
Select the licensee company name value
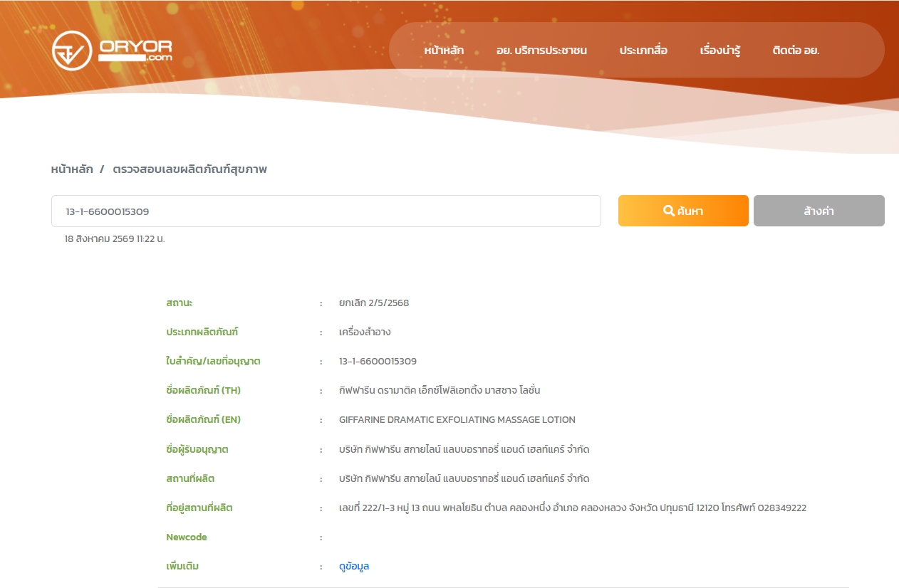coord(464,449)
